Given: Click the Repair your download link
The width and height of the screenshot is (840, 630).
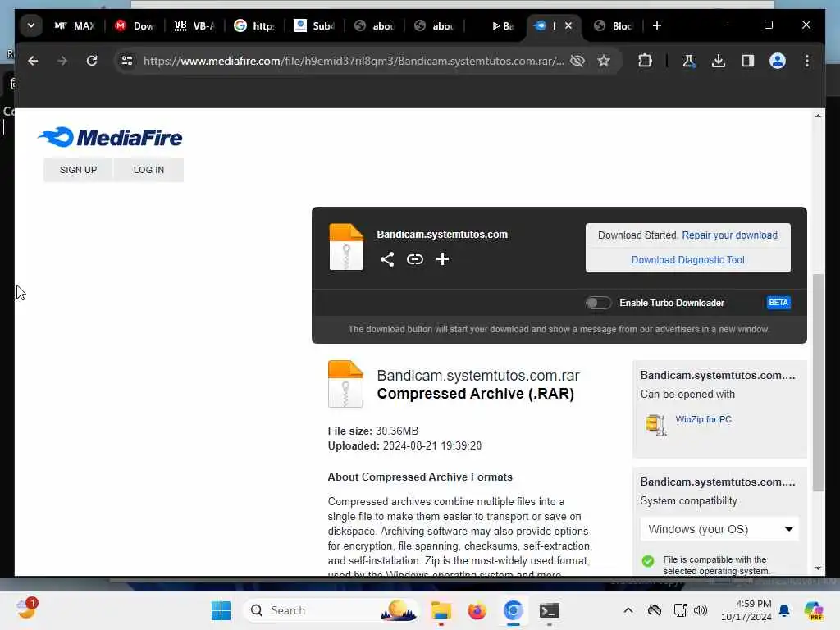Looking at the screenshot, I should click(729, 235).
